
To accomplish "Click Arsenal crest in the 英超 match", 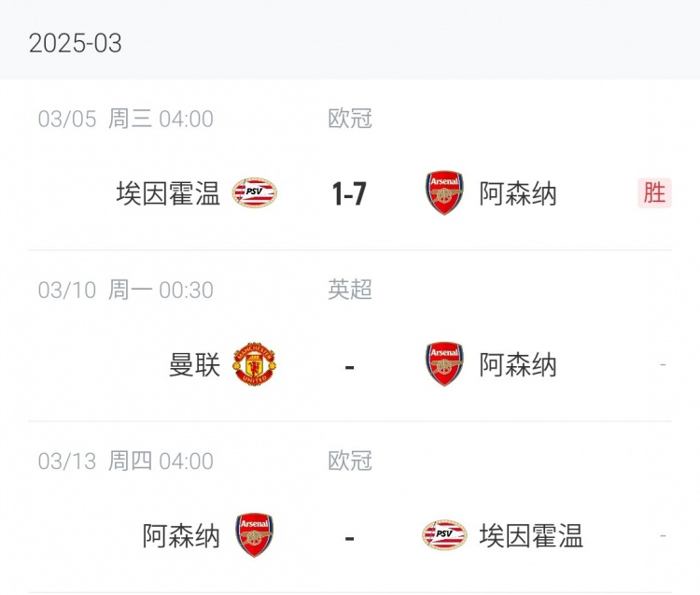I will 444,364.
